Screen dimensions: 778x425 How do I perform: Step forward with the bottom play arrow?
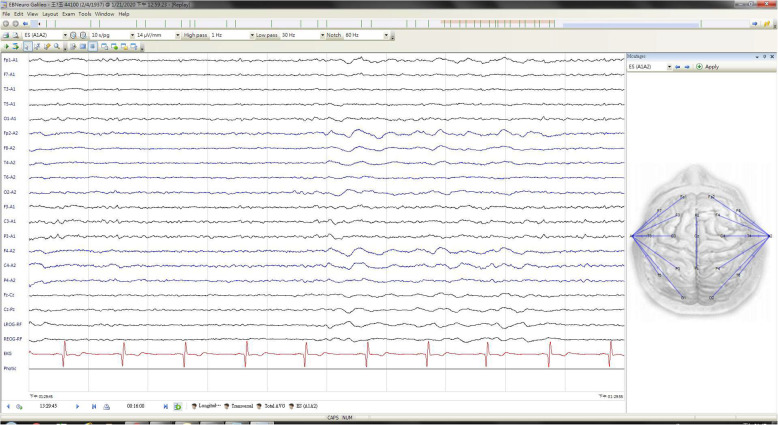pos(77,406)
